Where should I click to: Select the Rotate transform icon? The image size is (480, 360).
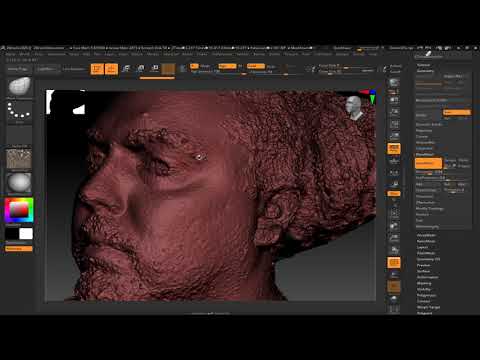pos(155,69)
